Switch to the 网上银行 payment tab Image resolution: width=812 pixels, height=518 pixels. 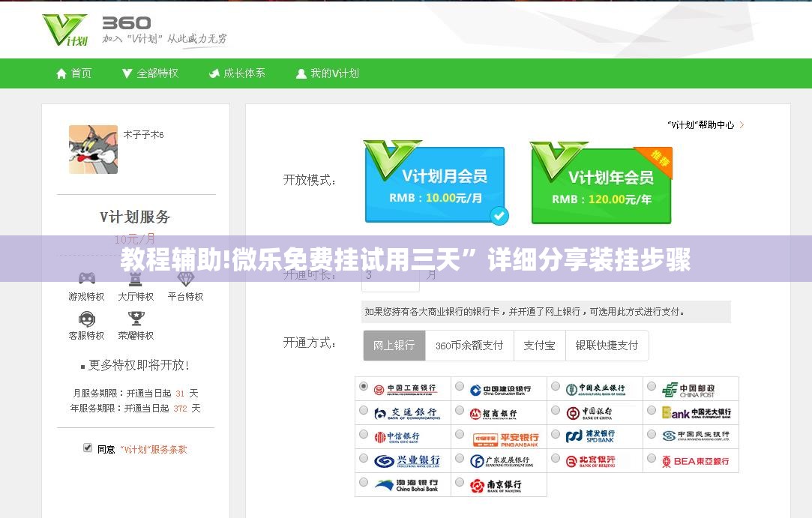pos(394,346)
